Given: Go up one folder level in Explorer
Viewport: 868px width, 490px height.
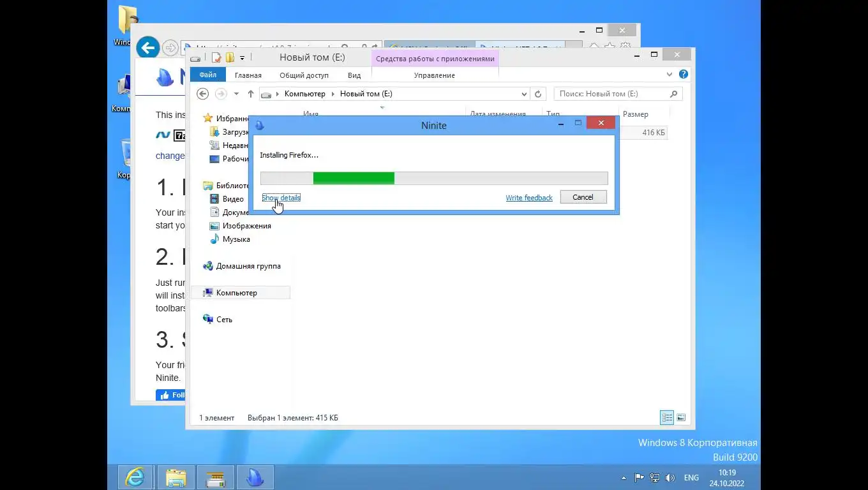Looking at the screenshot, I should pyautogui.click(x=251, y=94).
